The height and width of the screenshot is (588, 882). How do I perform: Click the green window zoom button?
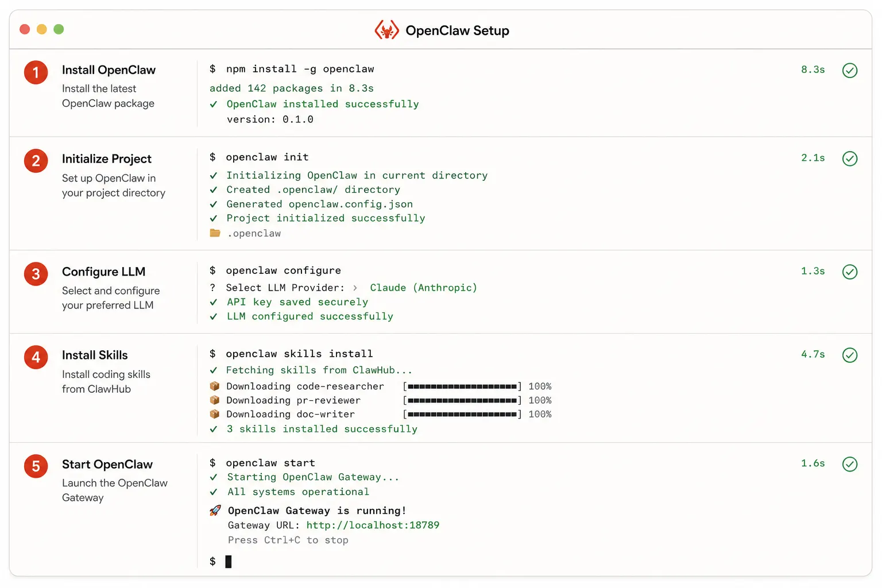coord(59,29)
